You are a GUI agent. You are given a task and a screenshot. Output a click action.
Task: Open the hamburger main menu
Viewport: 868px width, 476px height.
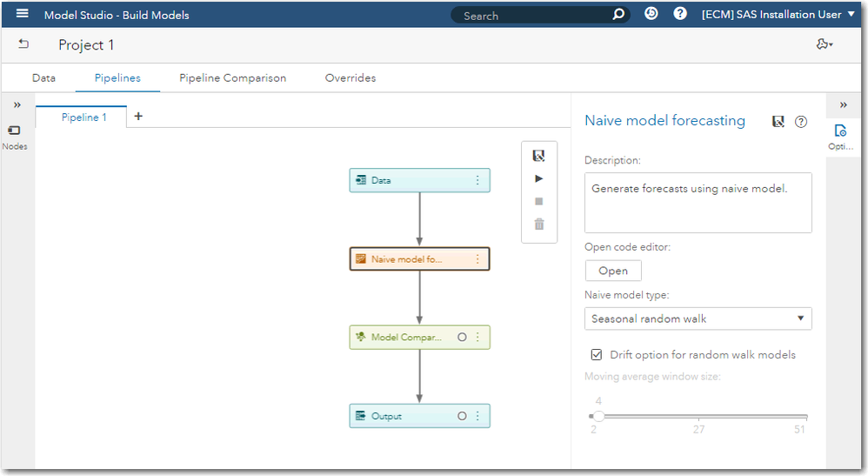click(22, 14)
